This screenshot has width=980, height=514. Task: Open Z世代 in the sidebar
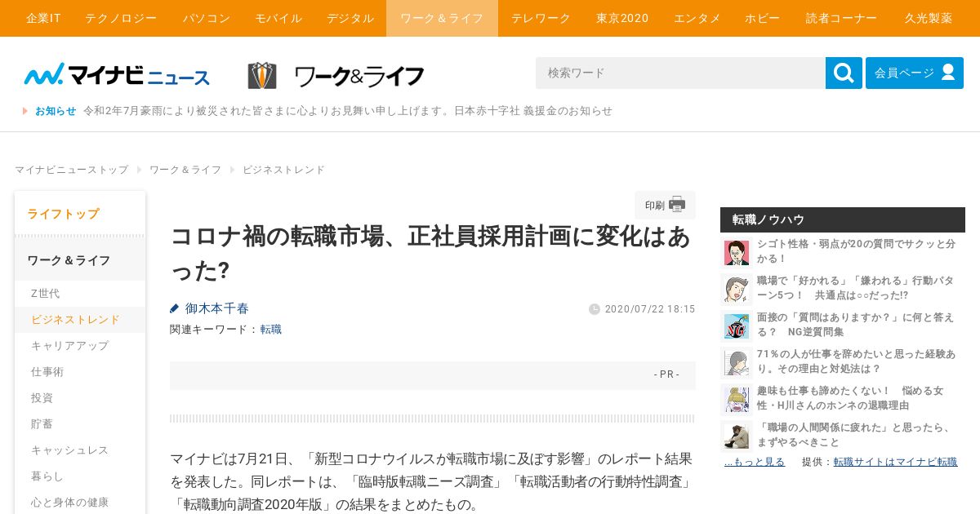click(80, 294)
